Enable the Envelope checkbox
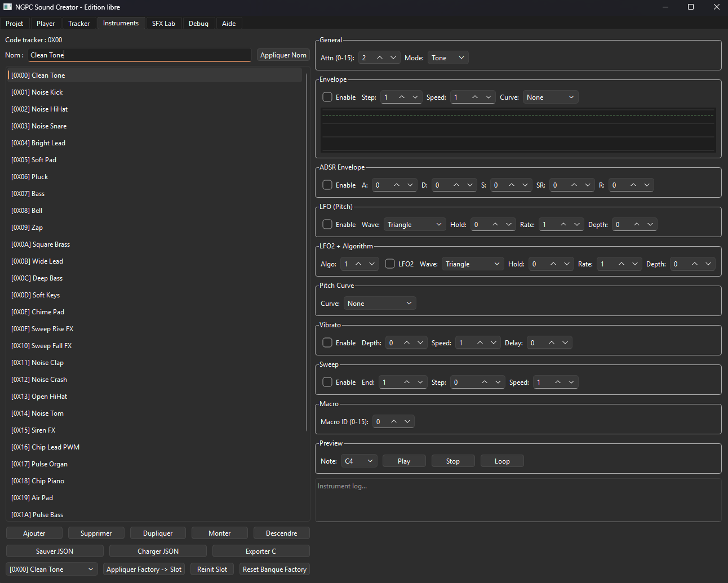 click(x=327, y=97)
